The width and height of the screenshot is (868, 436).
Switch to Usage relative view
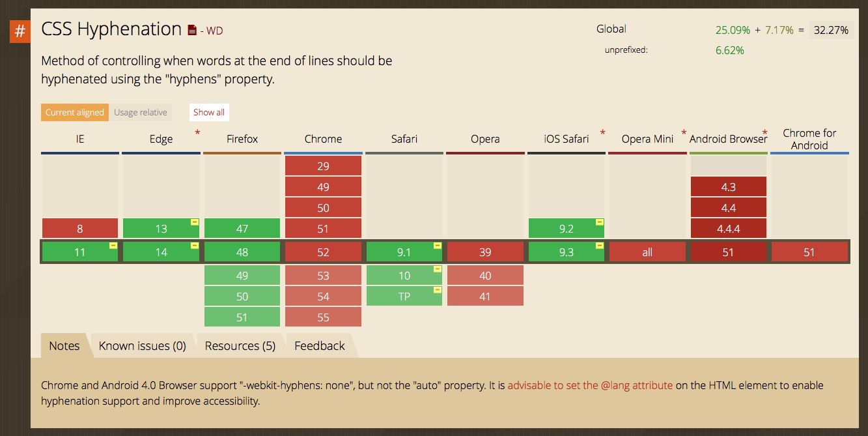coord(141,112)
